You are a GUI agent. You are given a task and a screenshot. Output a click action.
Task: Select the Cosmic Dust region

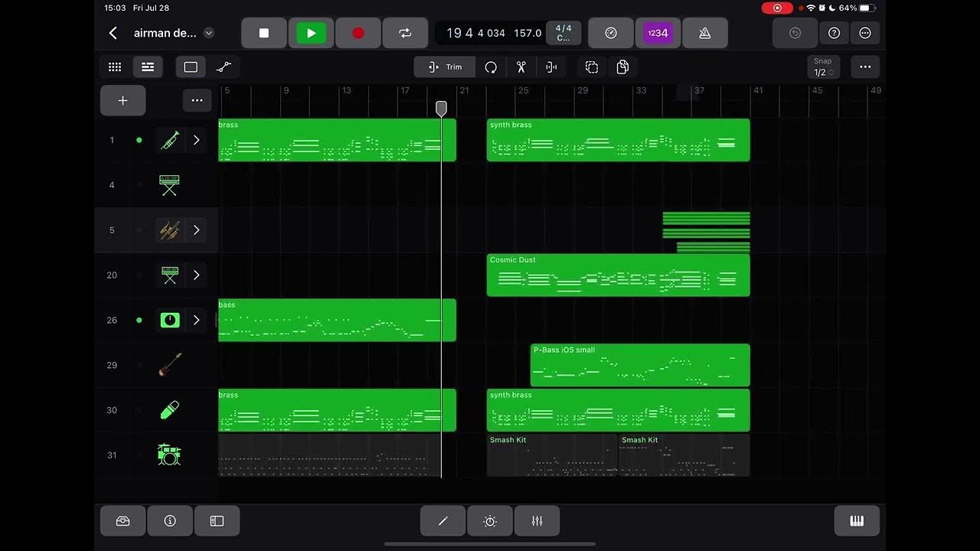pos(618,275)
